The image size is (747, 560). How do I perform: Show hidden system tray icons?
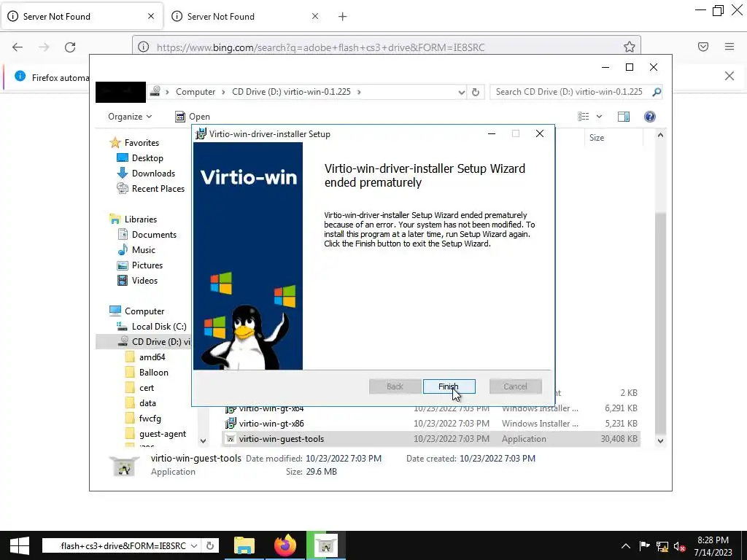click(x=625, y=545)
